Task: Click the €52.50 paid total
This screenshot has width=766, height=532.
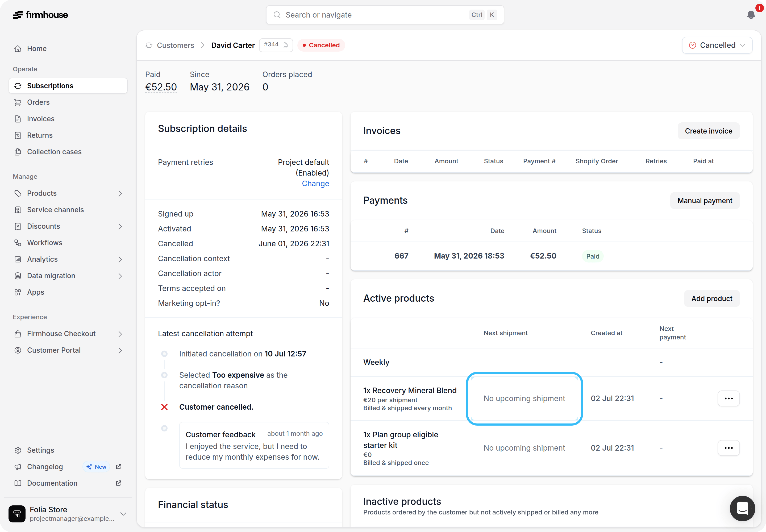Action: click(x=161, y=87)
